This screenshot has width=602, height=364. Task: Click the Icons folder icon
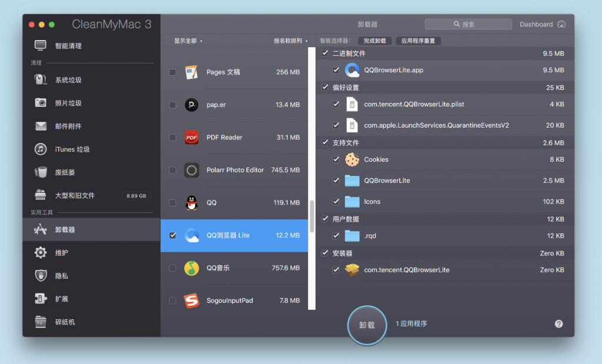[352, 202]
